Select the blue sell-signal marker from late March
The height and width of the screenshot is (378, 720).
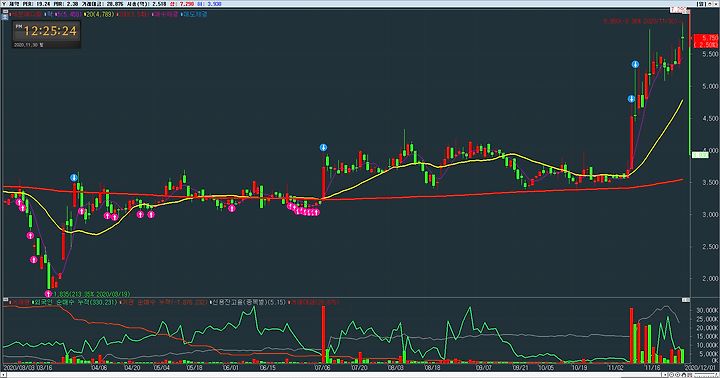click(74, 177)
